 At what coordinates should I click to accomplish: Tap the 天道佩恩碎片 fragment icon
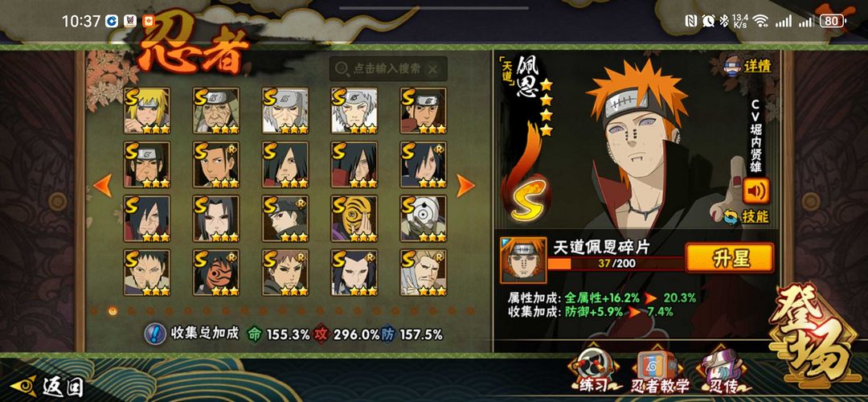522,260
